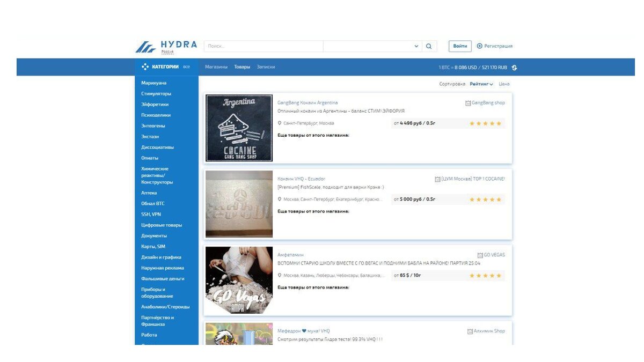Select the Обнал BTC category

[152, 204]
